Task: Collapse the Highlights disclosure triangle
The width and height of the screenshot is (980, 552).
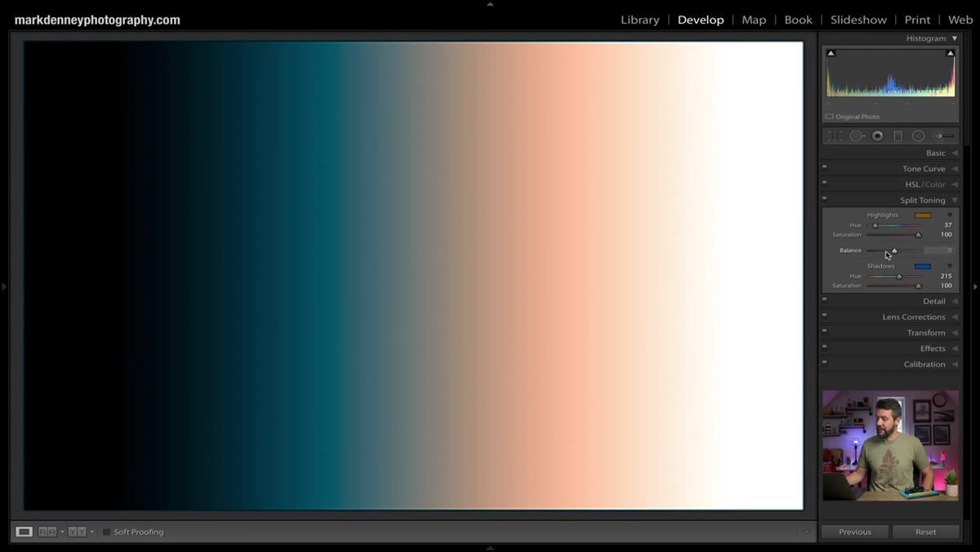Action: click(x=949, y=216)
